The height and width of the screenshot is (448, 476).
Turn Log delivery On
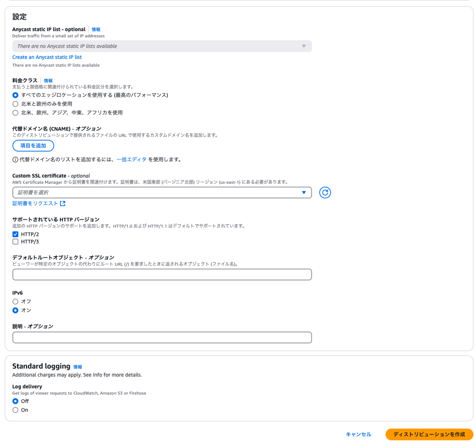15,410
